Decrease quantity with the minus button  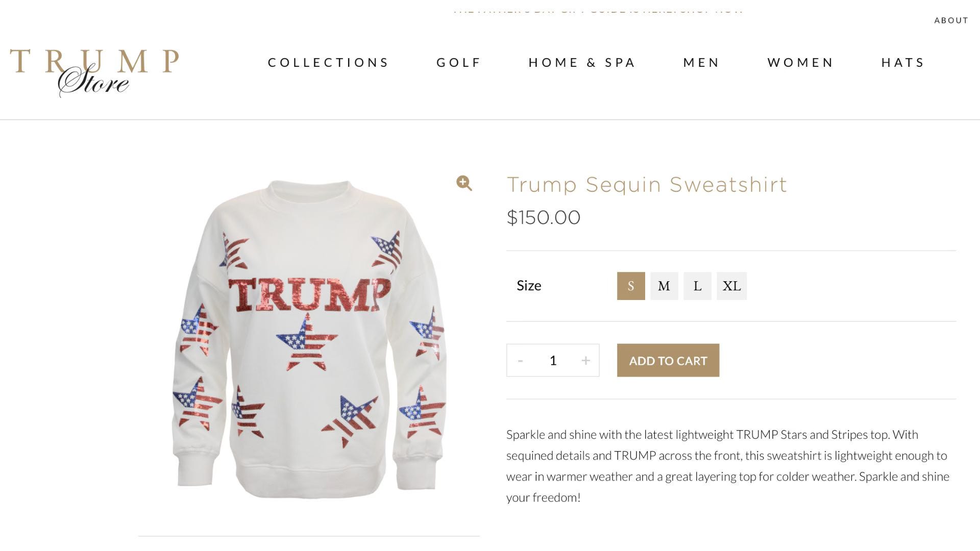520,361
